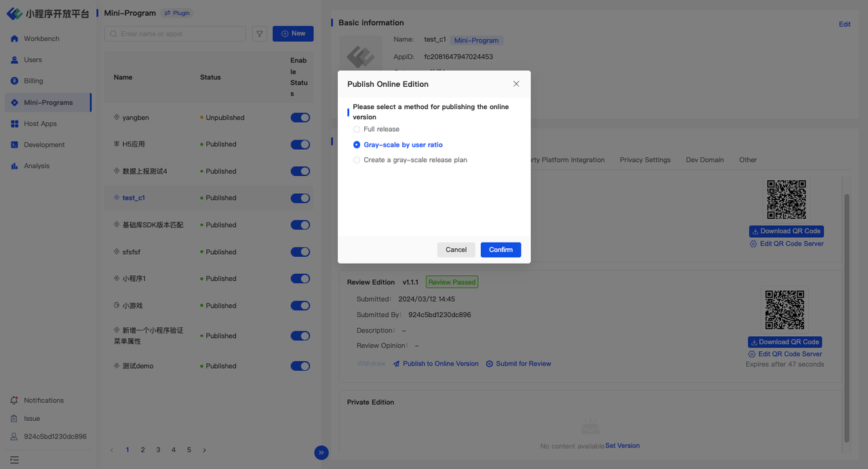Open the Billing sidebar icon

click(x=14, y=81)
